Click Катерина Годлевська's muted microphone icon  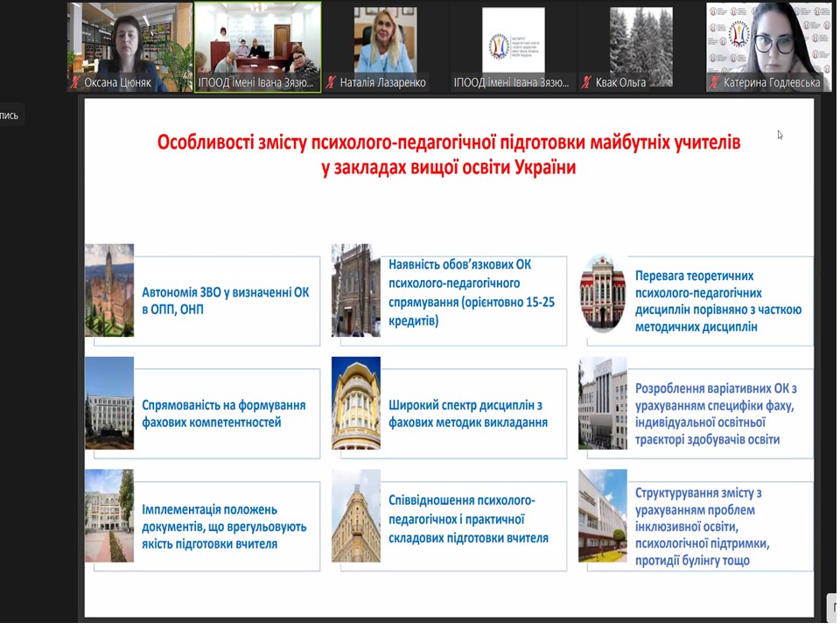pos(714,83)
